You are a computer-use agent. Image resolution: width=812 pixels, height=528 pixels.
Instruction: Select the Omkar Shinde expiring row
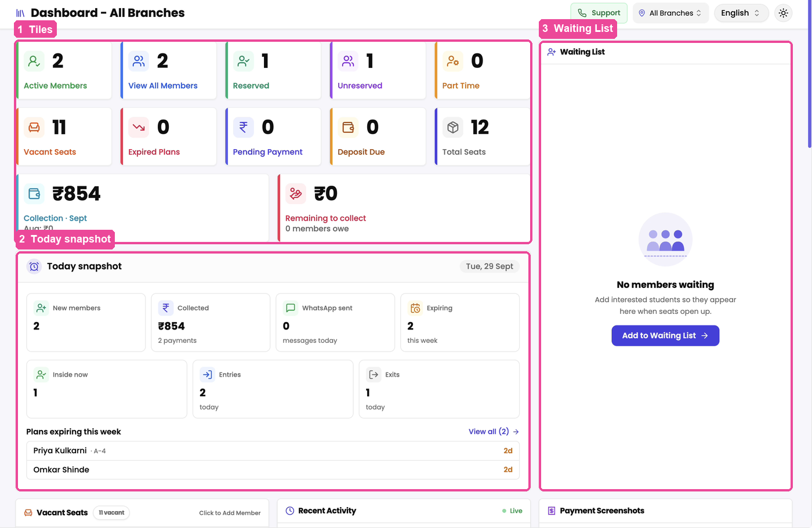[273, 470]
